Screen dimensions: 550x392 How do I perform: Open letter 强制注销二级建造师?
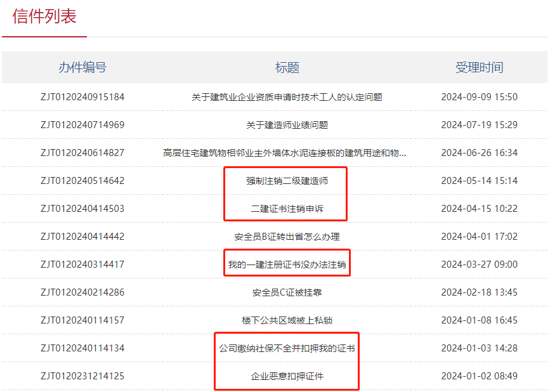point(287,181)
